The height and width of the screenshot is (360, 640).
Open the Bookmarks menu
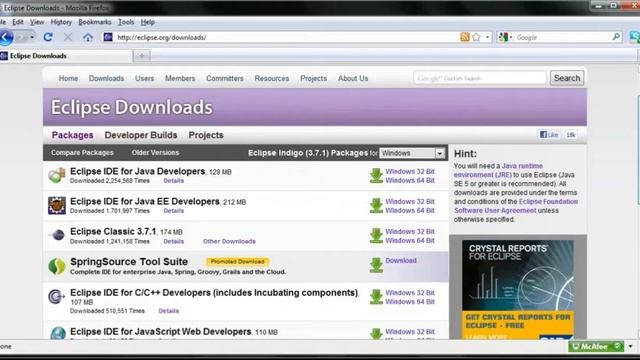click(95, 22)
